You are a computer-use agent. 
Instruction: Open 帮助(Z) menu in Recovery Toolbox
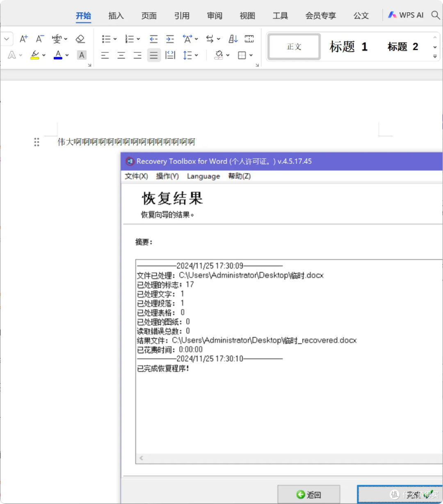click(x=240, y=176)
